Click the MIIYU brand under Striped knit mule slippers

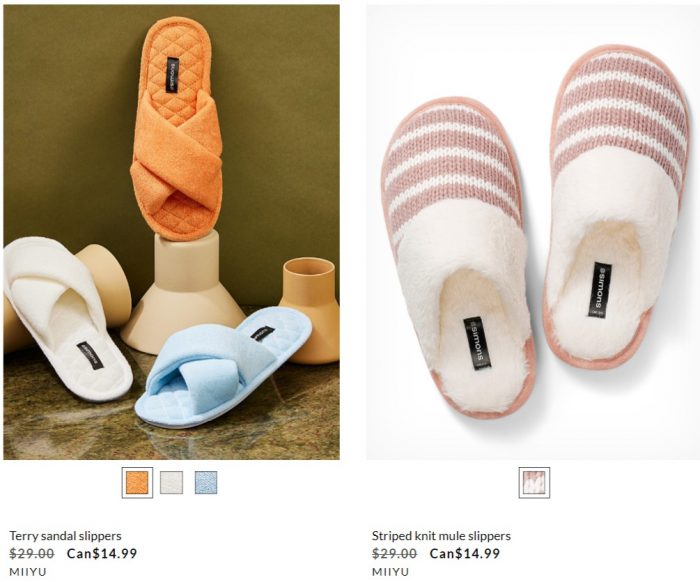coord(390,572)
